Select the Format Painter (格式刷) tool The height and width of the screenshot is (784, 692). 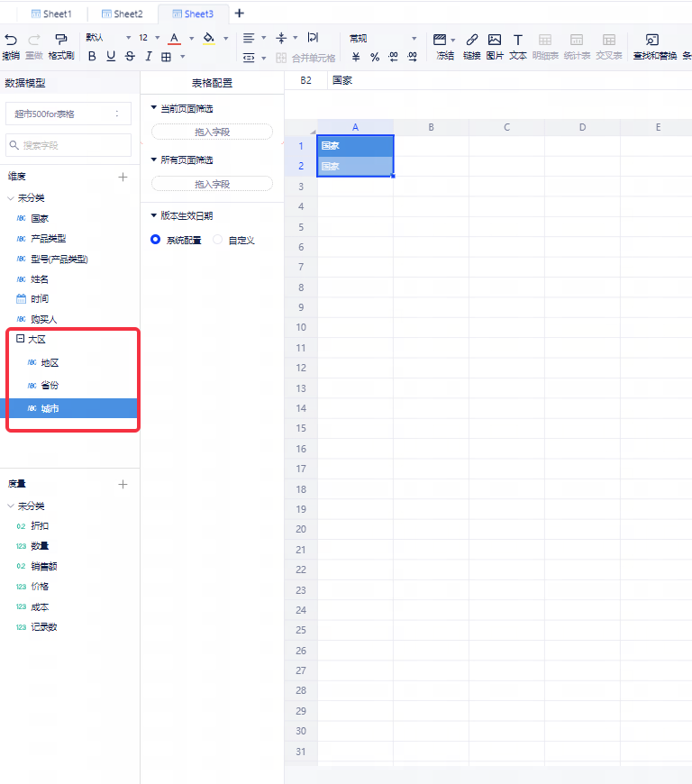click(60, 40)
